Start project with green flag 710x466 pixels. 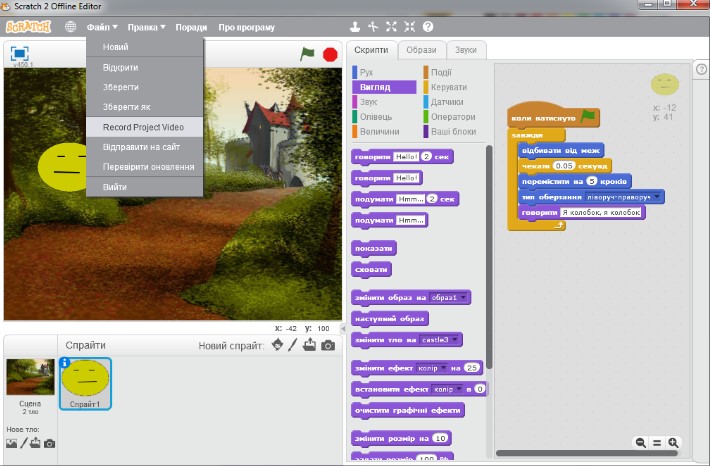point(307,54)
